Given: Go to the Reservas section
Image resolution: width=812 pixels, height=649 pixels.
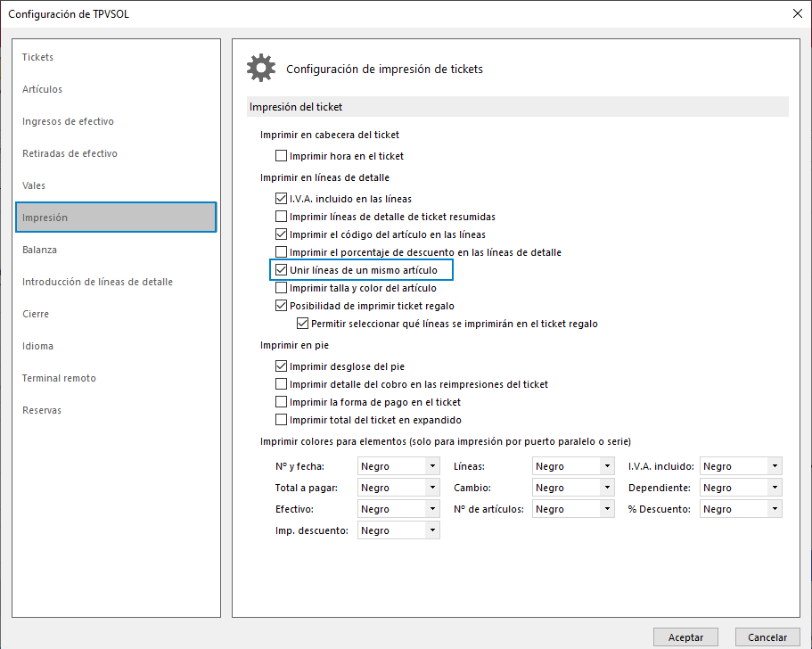Looking at the screenshot, I should (x=116, y=410).
